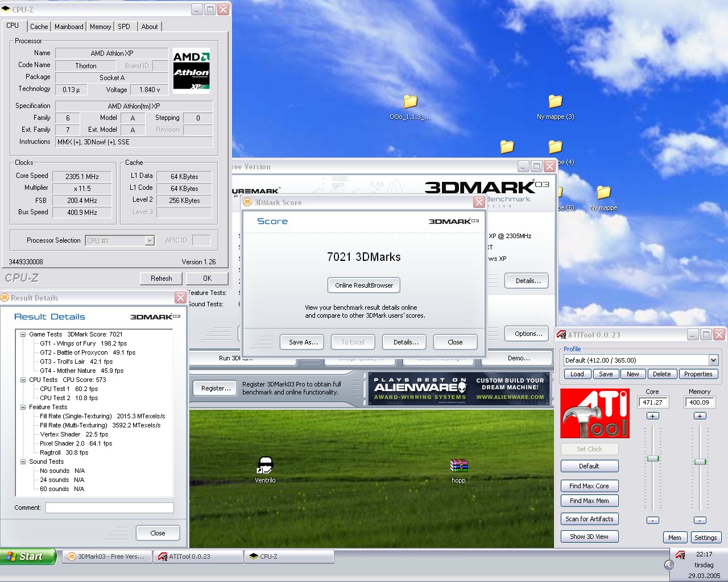The image size is (728, 582).
Task: Click Delete profile button in ATITool
Action: pos(662,374)
